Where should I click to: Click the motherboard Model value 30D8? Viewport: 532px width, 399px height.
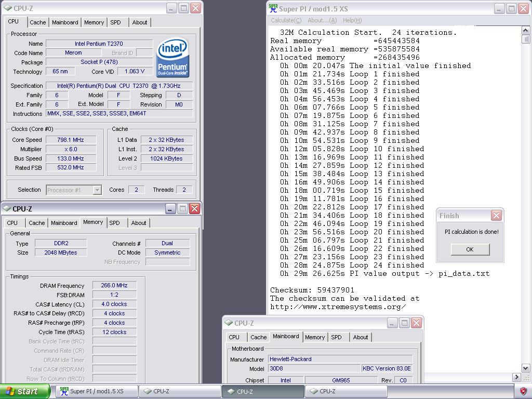(314, 368)
